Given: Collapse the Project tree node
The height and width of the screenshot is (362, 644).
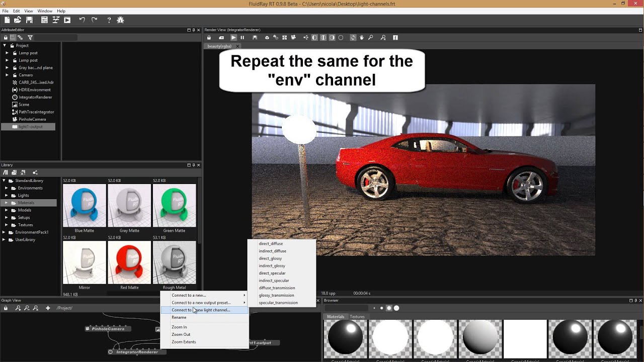Looking at the screenshot, I should pos(5,46).
